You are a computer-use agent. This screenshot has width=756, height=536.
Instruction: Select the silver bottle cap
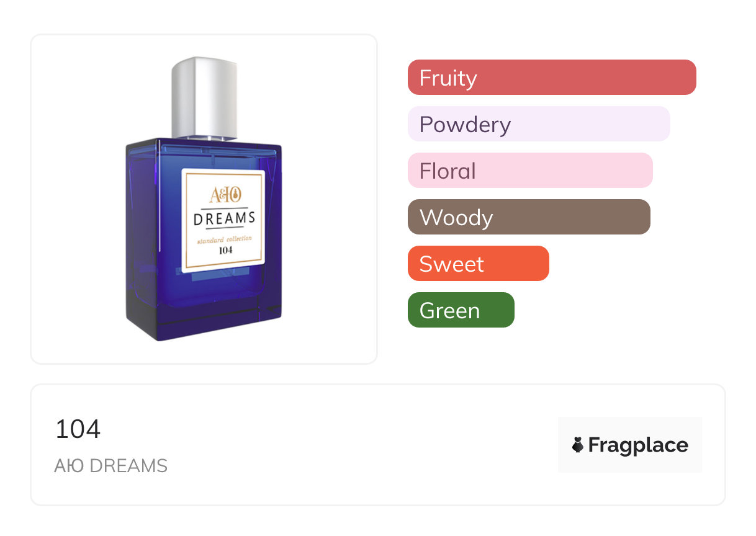(x=205, y=96)
